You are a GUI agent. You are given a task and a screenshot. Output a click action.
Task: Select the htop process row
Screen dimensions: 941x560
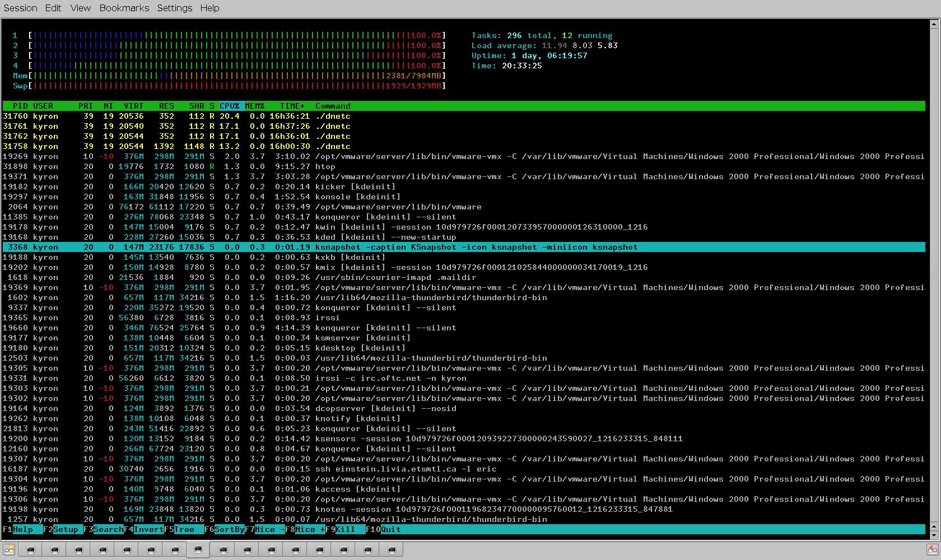tap(325, 166)
